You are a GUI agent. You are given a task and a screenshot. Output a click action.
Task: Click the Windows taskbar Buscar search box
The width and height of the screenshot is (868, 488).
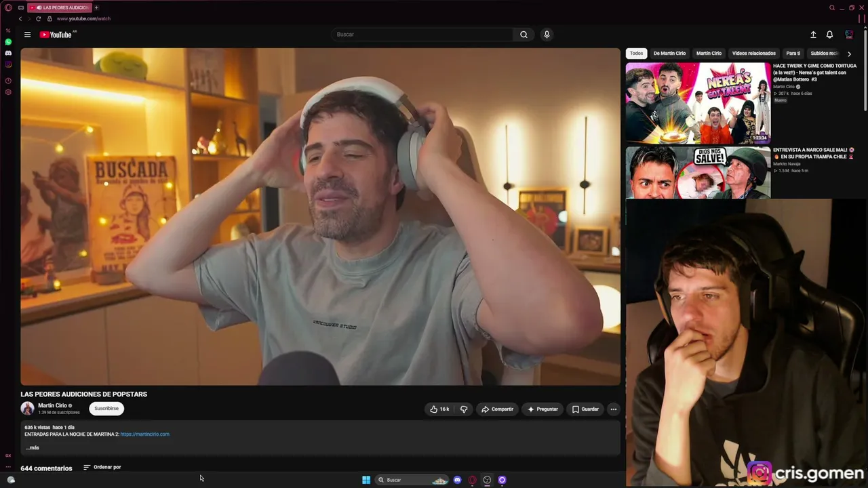click(x=413, y=480)
